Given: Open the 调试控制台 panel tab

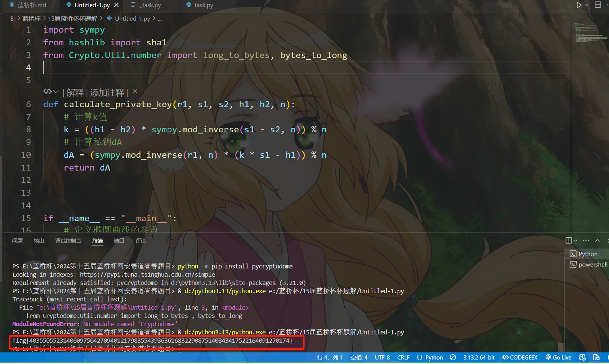Looking at the screenshot, I should click(68, 241).
